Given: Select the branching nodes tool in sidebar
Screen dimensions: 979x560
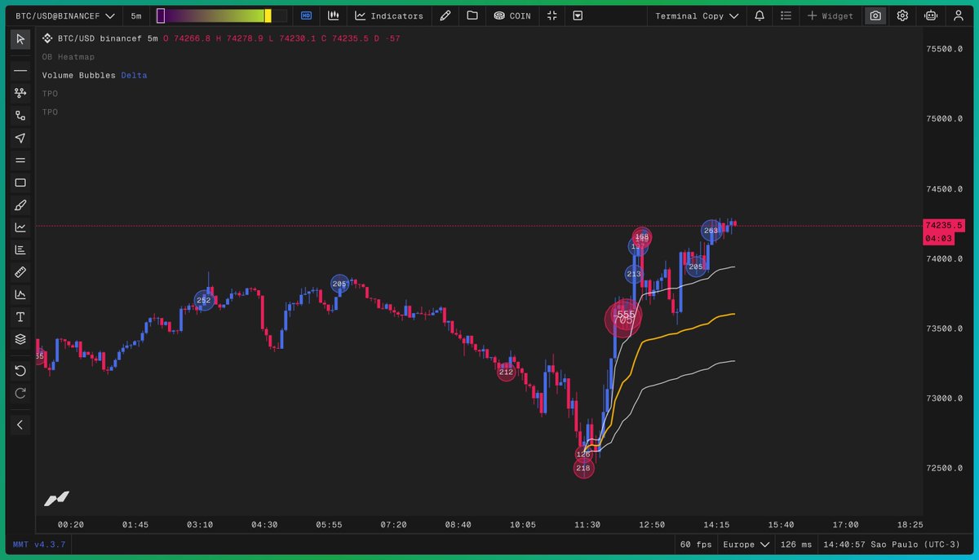Looking at the screenshot, I should (20, 93).
